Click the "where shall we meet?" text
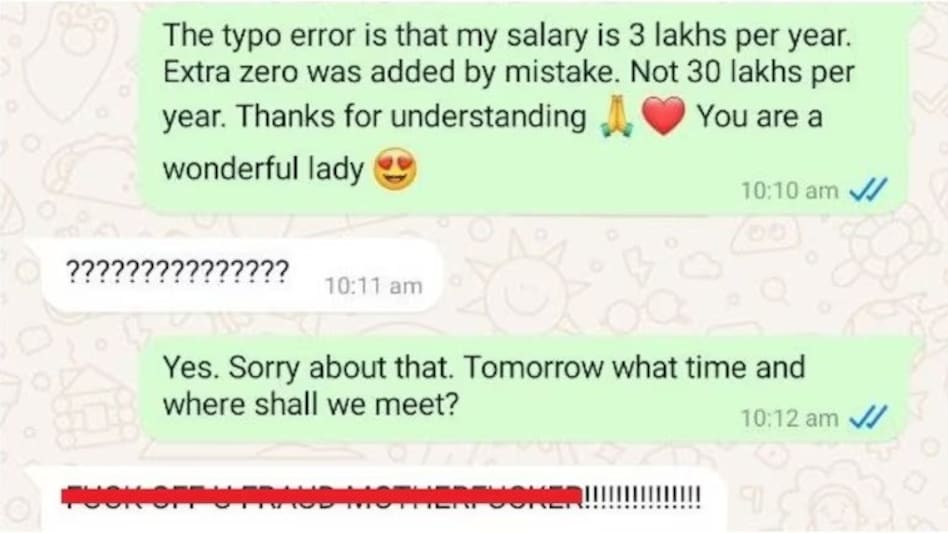The image size is (948, 533). point(310,404)
